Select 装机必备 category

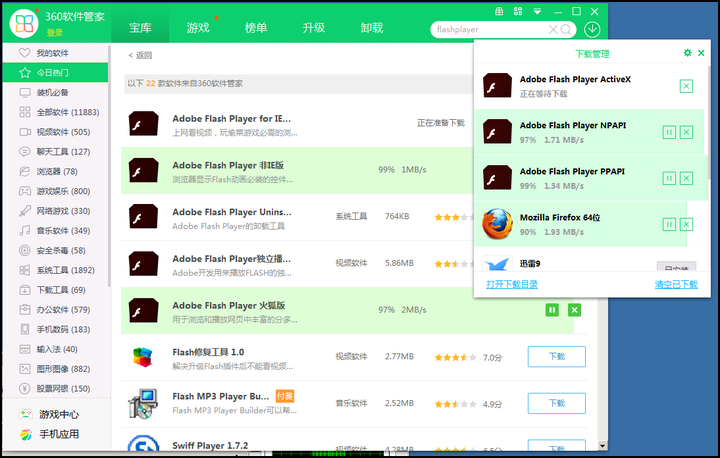[56, 92]
